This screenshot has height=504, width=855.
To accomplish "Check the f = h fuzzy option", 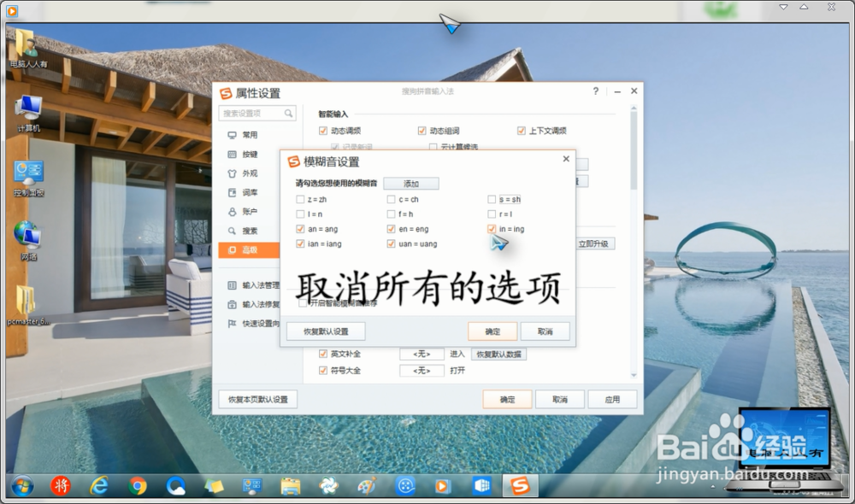I will [391, 214].
